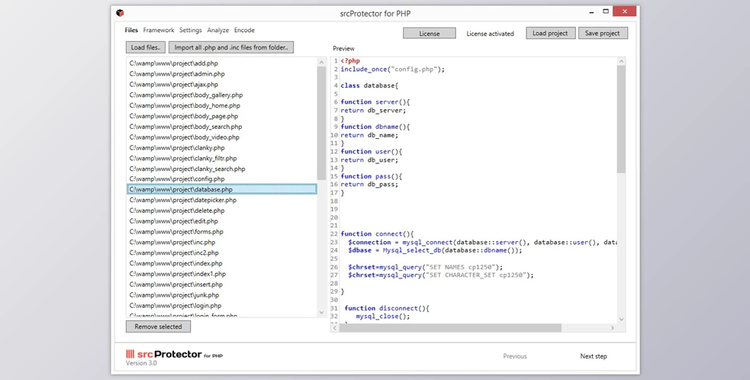Screen dimensions: 750x380
Task: Close the srcProtector window
Action: click(625, 11)
